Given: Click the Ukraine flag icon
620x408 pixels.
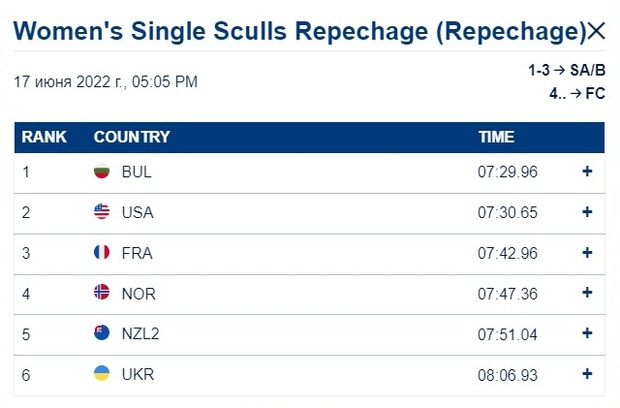Looking at the screenshot, I should point(102,374).
